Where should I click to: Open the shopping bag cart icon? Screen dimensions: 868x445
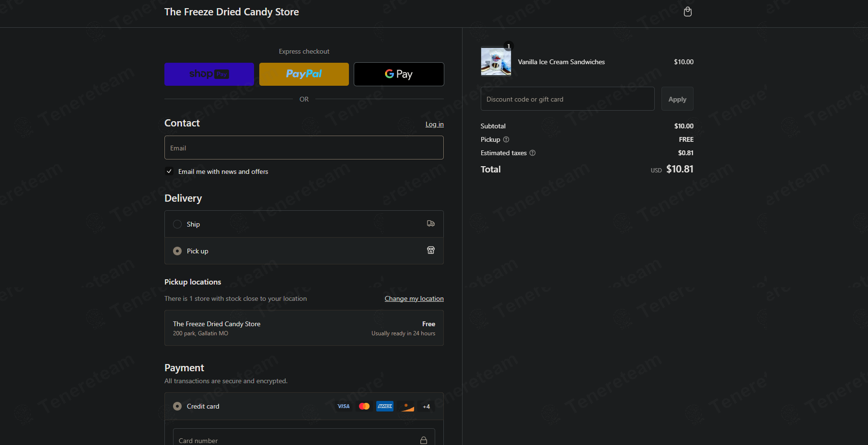point(687,12)
